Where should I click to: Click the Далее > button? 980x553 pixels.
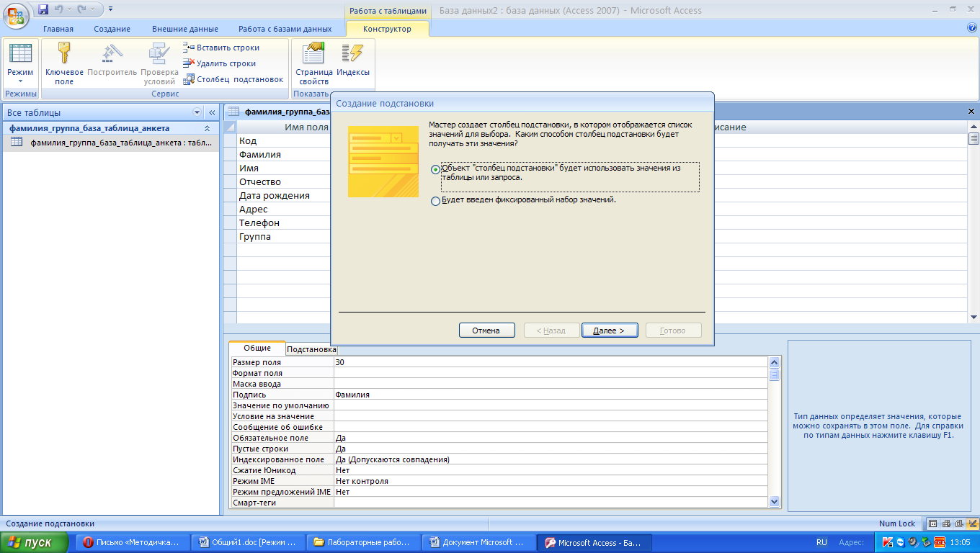609,331
